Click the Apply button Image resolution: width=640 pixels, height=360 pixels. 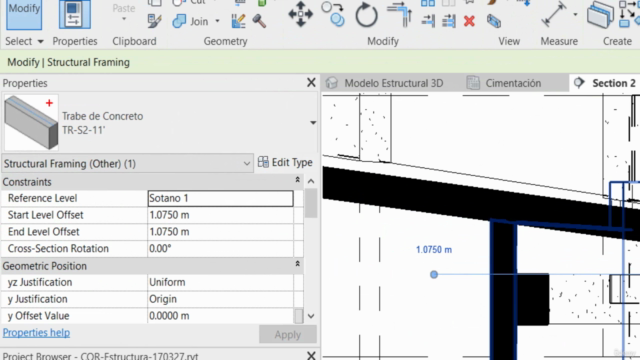click(x=288, y=335)
